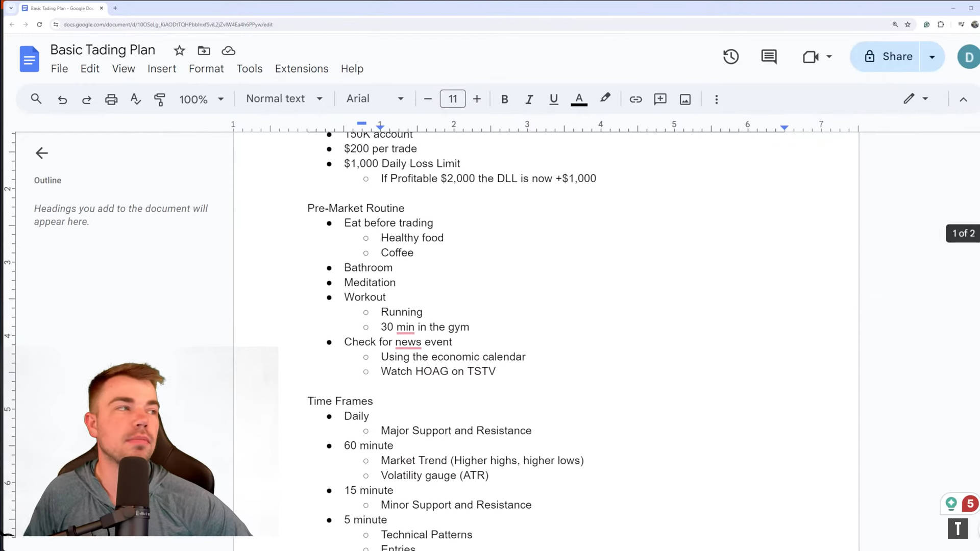Run spelling and grammar check
Image resolution: width=980 pixels, height=551 pixels.
pyautogui.click(x=135, y=99)
